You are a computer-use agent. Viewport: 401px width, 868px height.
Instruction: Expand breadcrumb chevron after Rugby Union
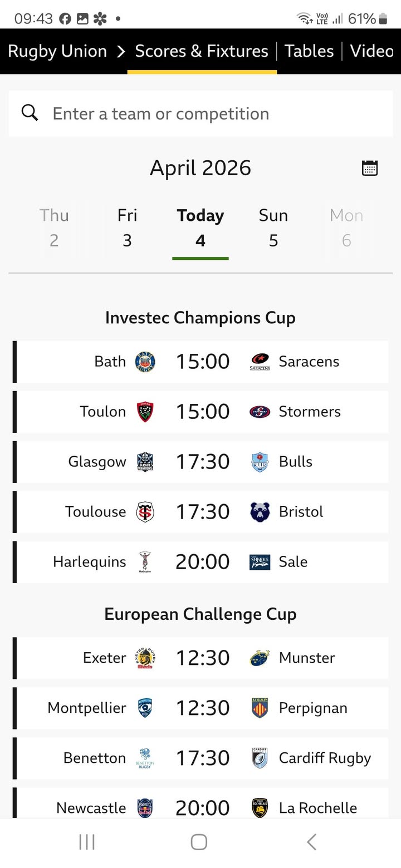click(121, 52)
